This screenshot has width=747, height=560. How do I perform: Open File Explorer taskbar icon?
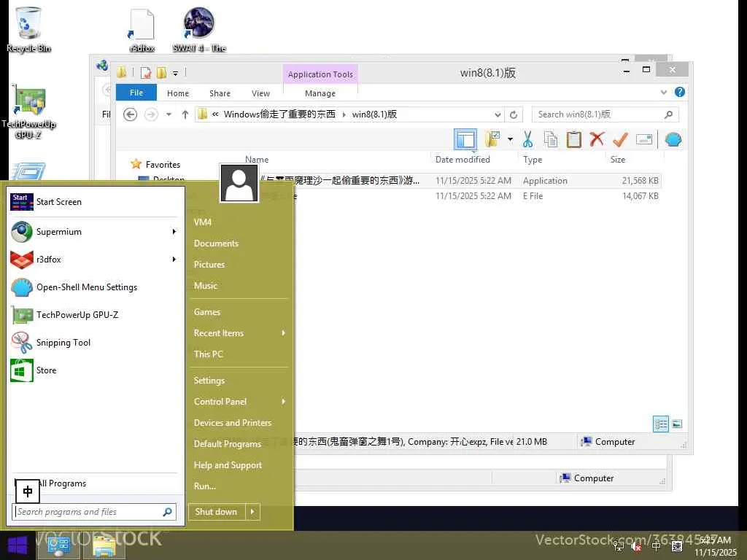click(104, 546)
